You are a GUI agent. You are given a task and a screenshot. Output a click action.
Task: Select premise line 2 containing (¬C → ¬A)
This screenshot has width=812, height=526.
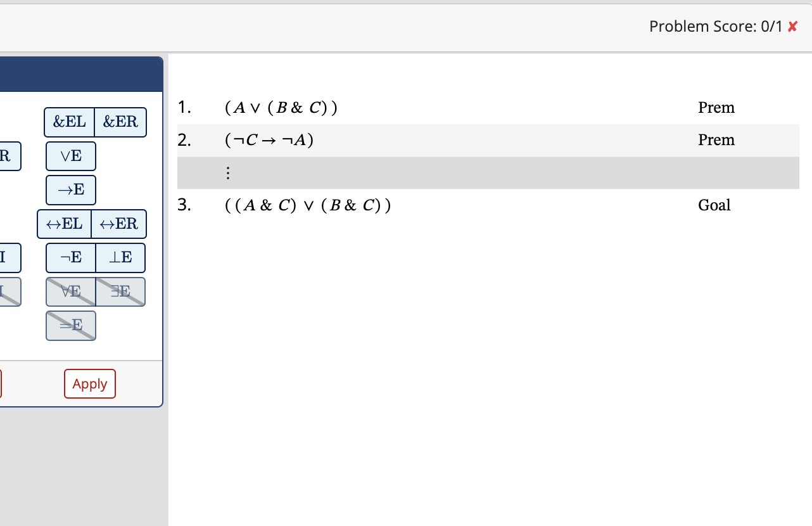pos(269,139)
